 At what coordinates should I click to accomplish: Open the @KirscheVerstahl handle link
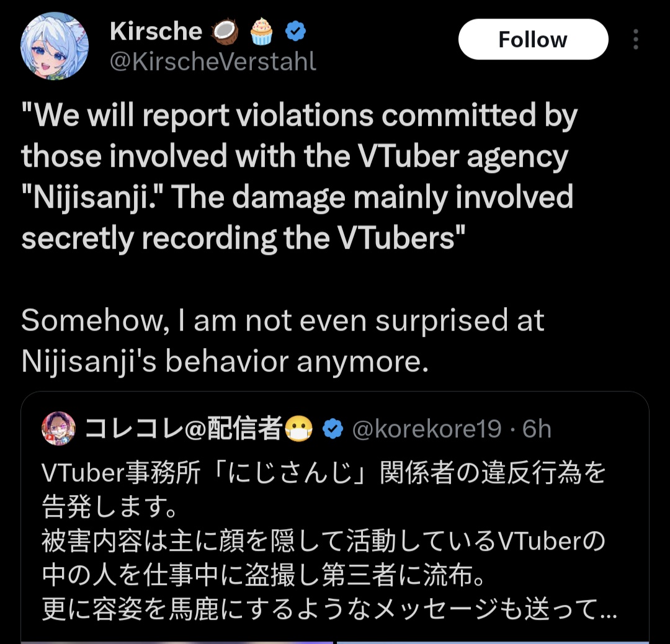(x=213, y=61)
